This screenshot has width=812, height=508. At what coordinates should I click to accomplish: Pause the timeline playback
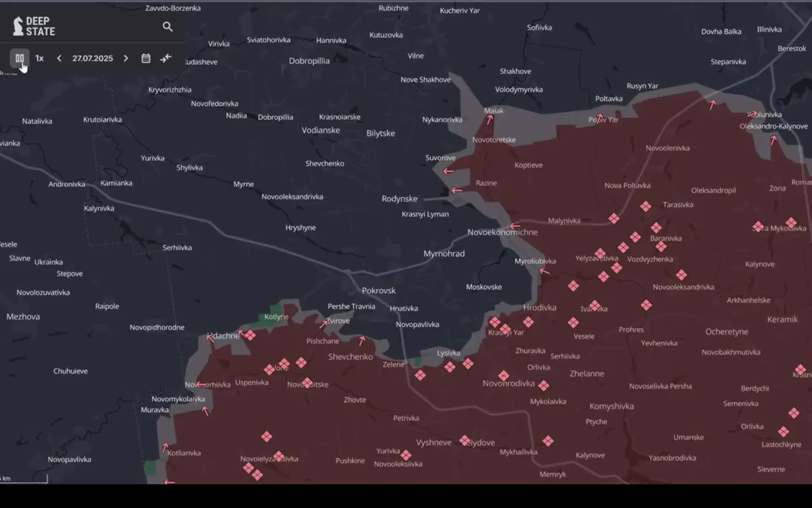(19, 58)
